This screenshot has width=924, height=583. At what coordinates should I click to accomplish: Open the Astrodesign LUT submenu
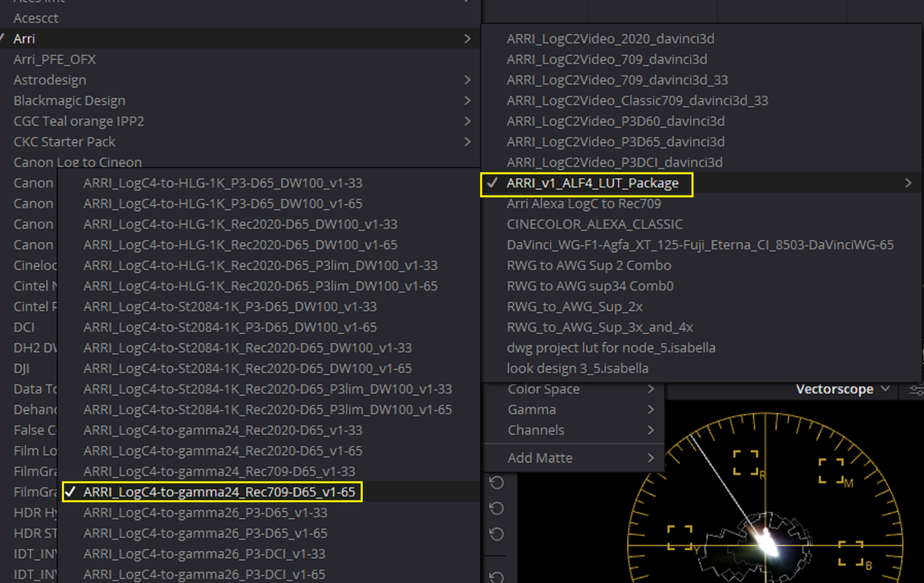pyautogui.click(x=240, y=79)
